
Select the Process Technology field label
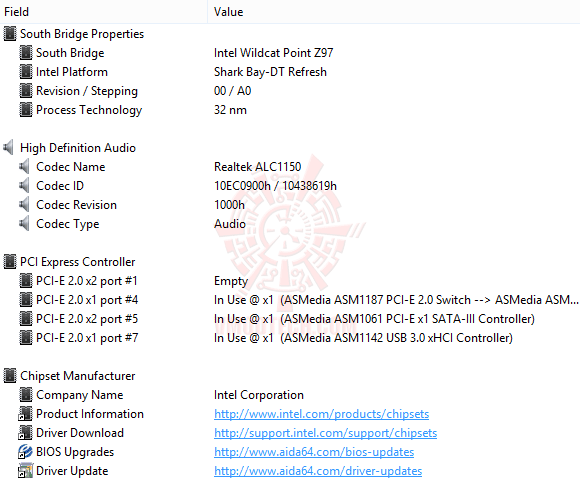(x=89, y=110)
